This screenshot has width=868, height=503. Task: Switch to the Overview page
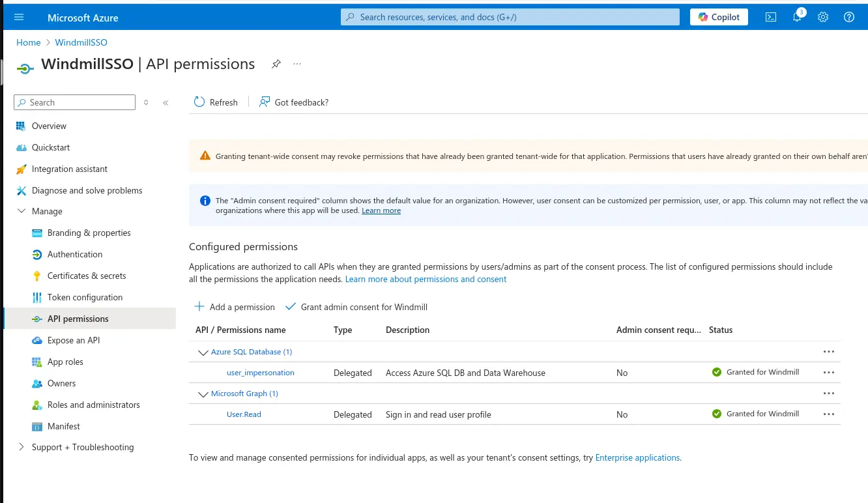(x=49, y=126)
